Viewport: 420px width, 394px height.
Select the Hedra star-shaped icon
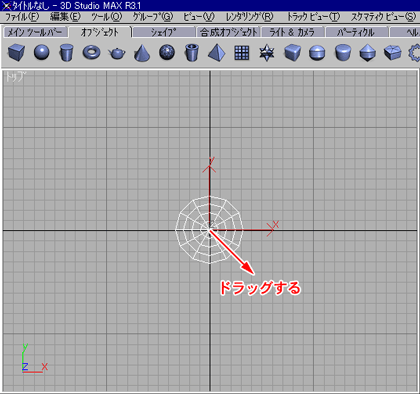[x=267, y=53]
